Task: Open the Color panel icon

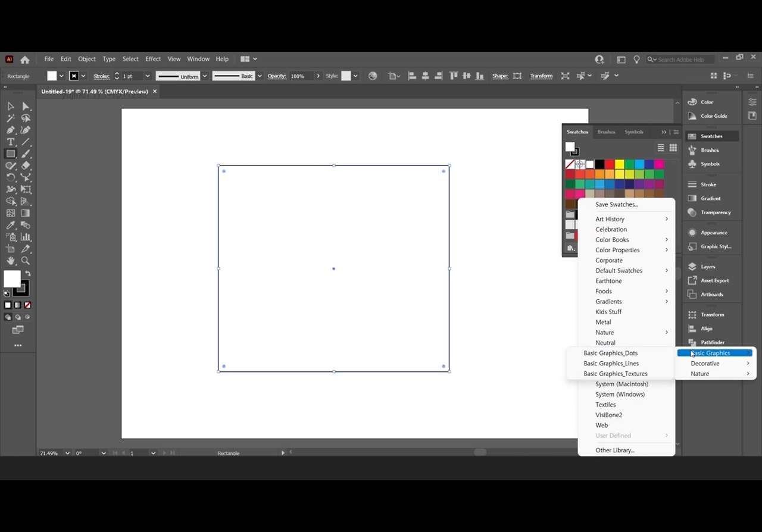Action: pos(692,102)
